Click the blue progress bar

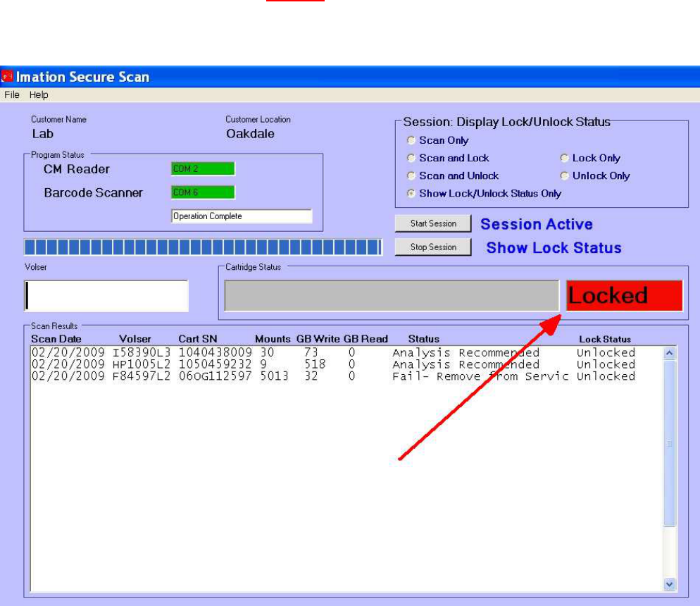coord(203,247)
